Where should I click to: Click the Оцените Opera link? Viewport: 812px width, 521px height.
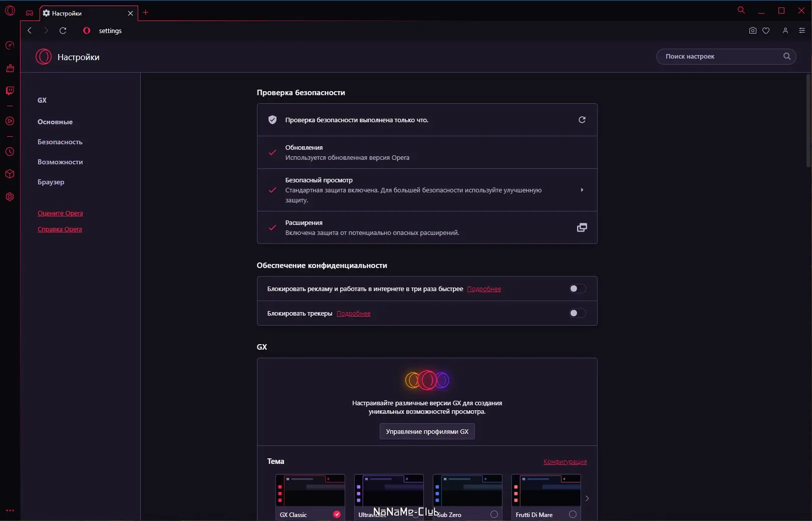(x=60, y=213)
